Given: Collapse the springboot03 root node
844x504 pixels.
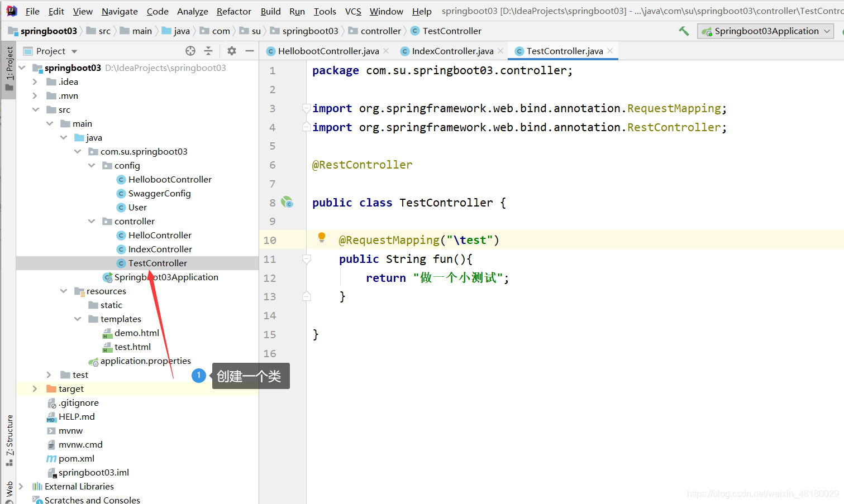Looking at the screenshot, I should tap(22, 68).
